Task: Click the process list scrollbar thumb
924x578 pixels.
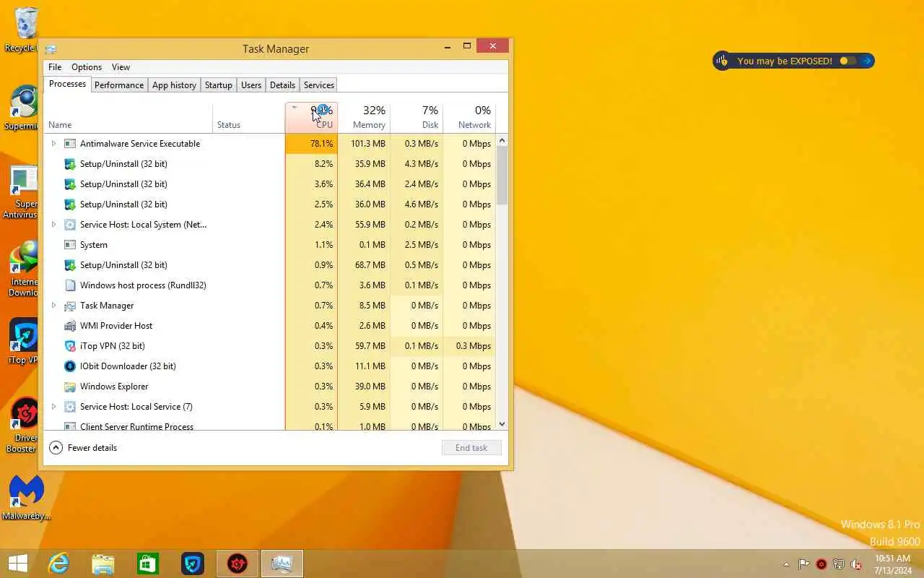Action: [502, 176]
